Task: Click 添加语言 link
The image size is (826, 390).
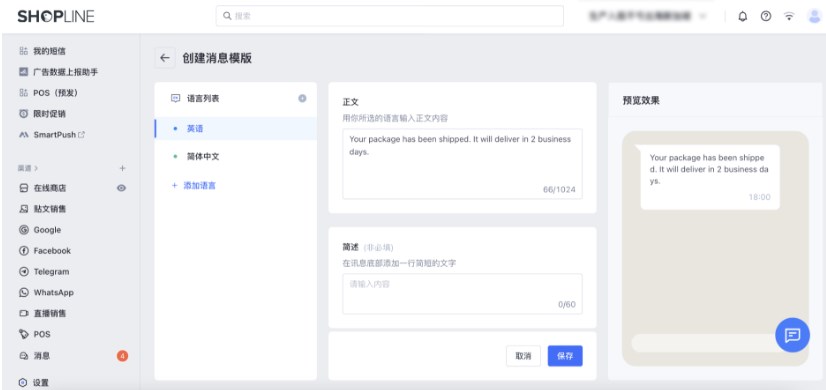Action: pyautogui.click(x=194, y=186)
